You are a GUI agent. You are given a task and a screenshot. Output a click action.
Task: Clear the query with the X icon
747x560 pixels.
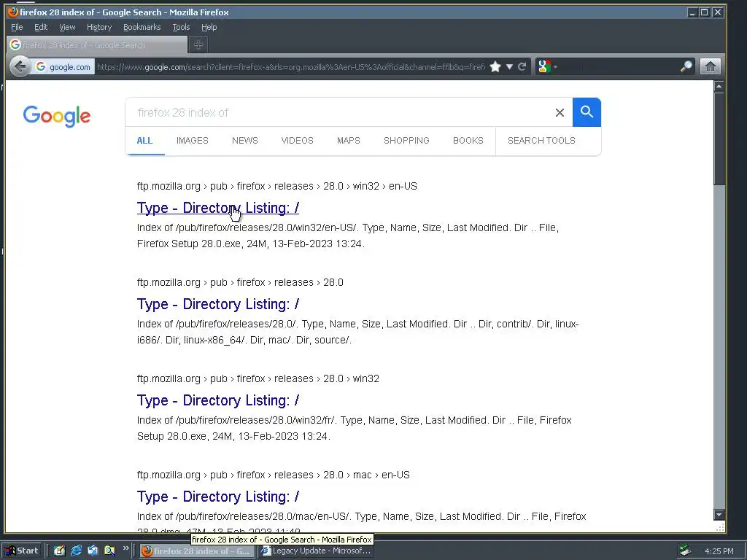coord(560,112)
